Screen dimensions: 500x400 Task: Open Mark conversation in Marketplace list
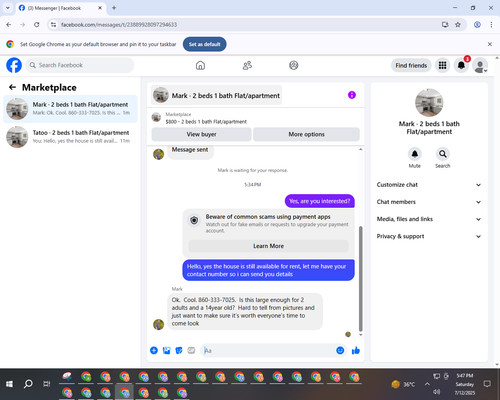pos(70,109)
